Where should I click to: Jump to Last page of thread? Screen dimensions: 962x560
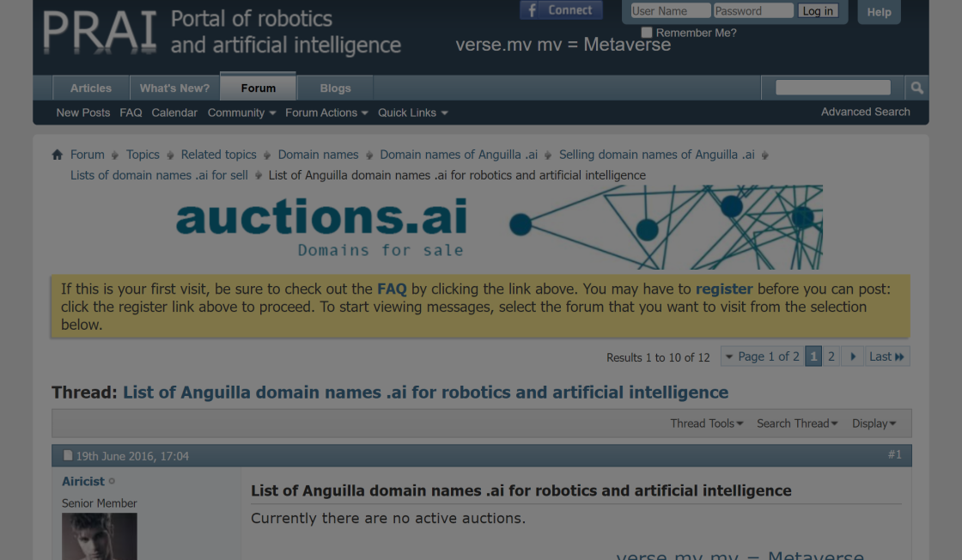tap(886, 356)
